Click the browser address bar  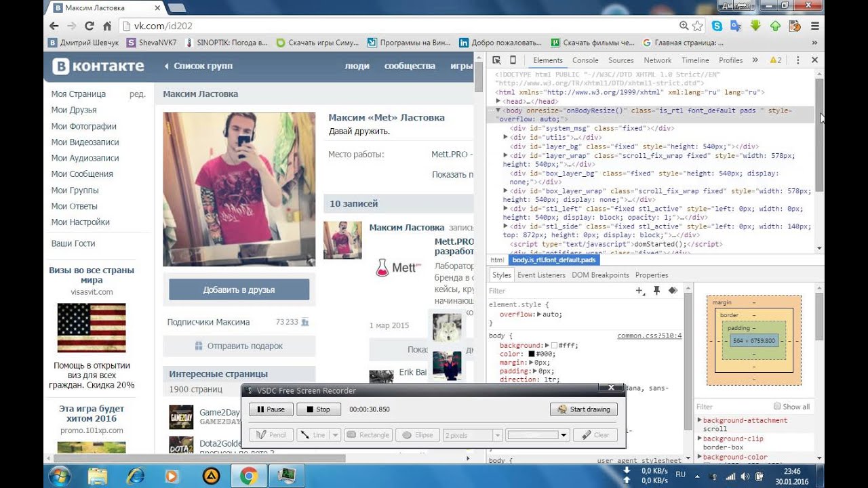tap(400, 26)
